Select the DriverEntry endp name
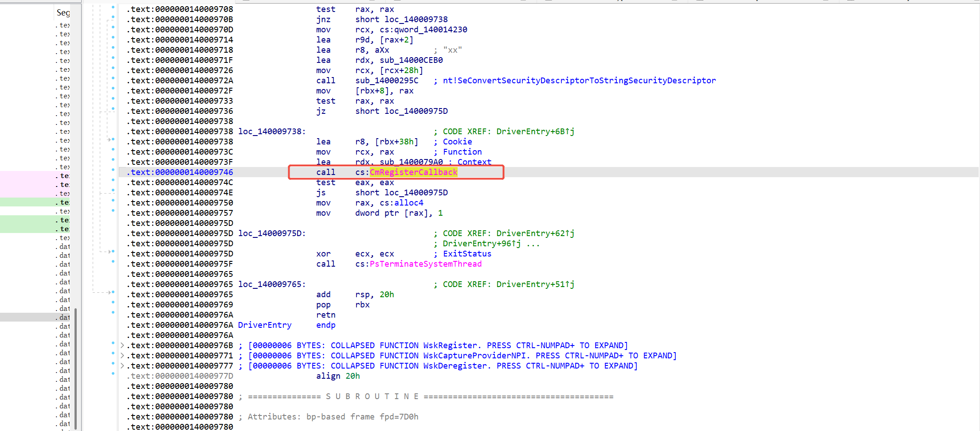The width and height of the screenshot is (980, 431). [265, 325]
